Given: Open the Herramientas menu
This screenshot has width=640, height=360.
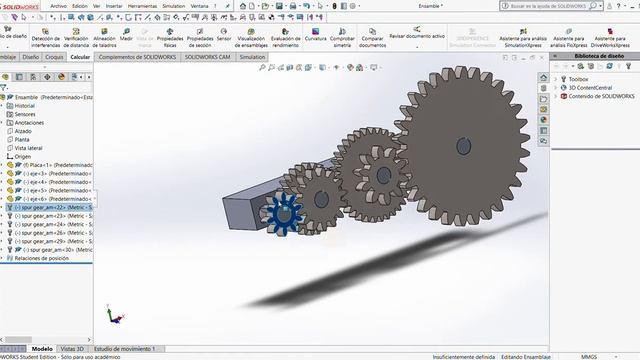Looking at the screenshot, I should [142, 6].
